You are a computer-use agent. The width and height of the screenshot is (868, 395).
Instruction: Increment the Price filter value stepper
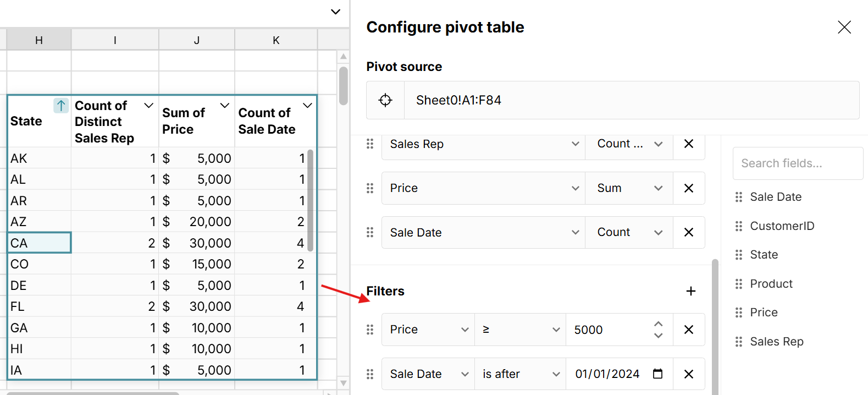click(x=658, y=324)
